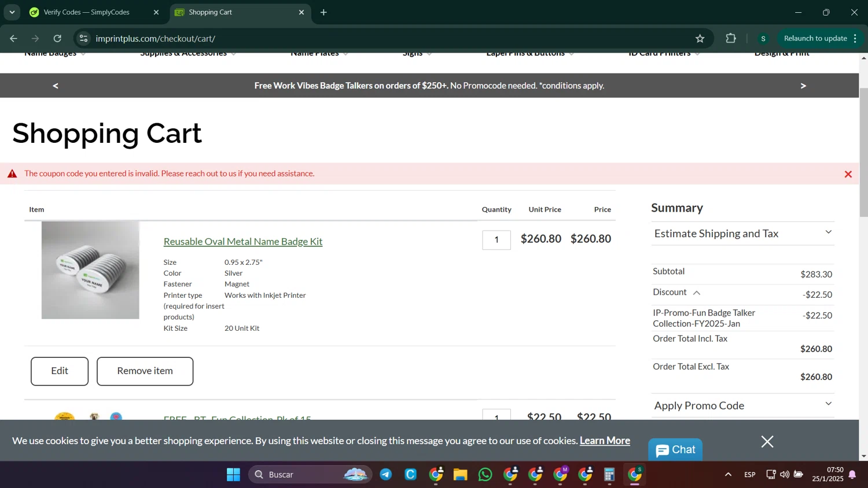Screen dimensions: 868x488
Task: Click the Relaunch to update button
Action: tap(815, 38)
